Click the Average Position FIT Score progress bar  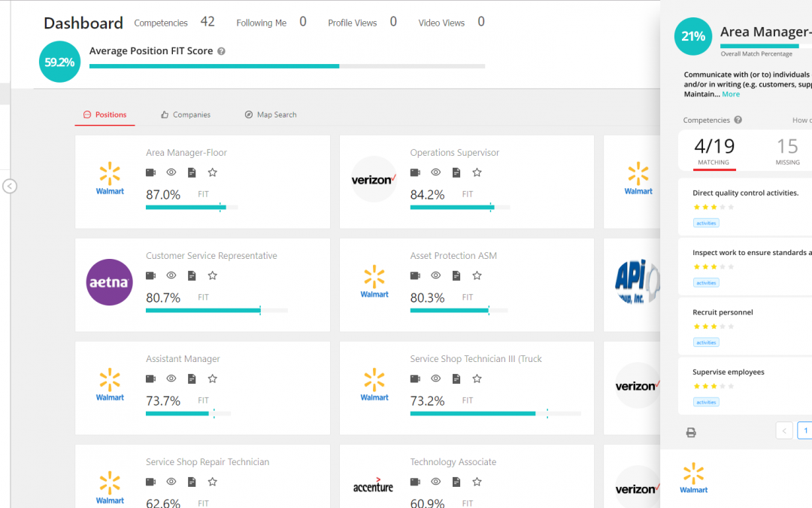tap(287, 66)
